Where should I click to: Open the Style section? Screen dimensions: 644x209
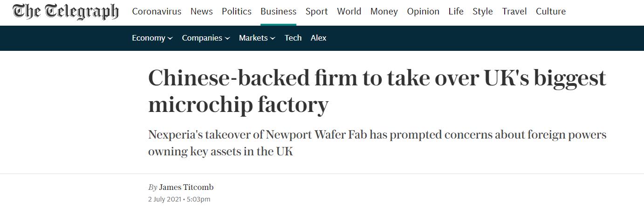click(483, 11)
